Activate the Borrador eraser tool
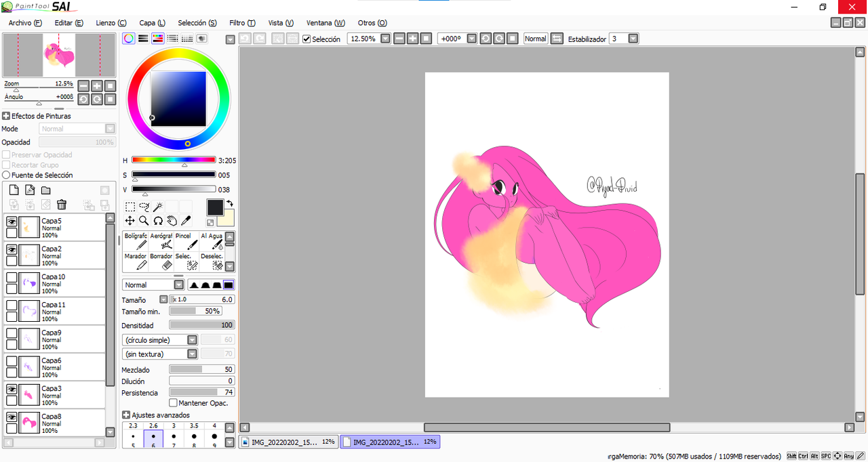 tap(161, 261)
